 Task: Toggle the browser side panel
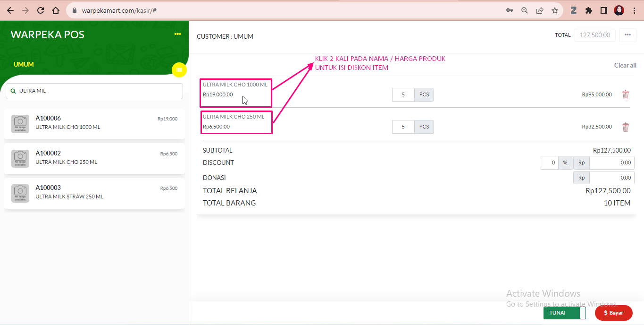tap(603, 10)
